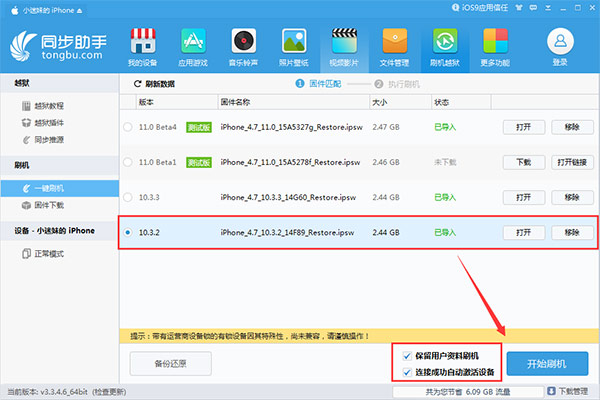Click the Apple logo in title bar

pyautogui.click(x=15, y=10)
